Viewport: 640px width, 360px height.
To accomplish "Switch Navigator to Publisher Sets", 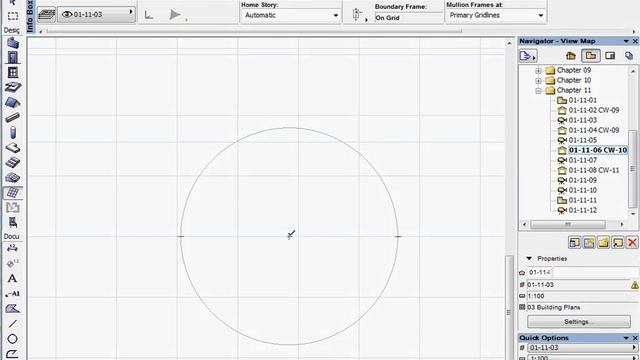I will (x=629, y=56).
